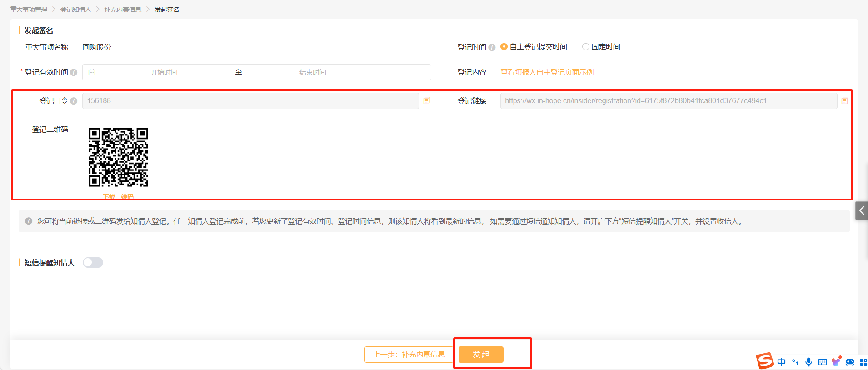This screenshot has height=370, width=868.
Task: Click the registration QR code image
Action: (118, 157)
